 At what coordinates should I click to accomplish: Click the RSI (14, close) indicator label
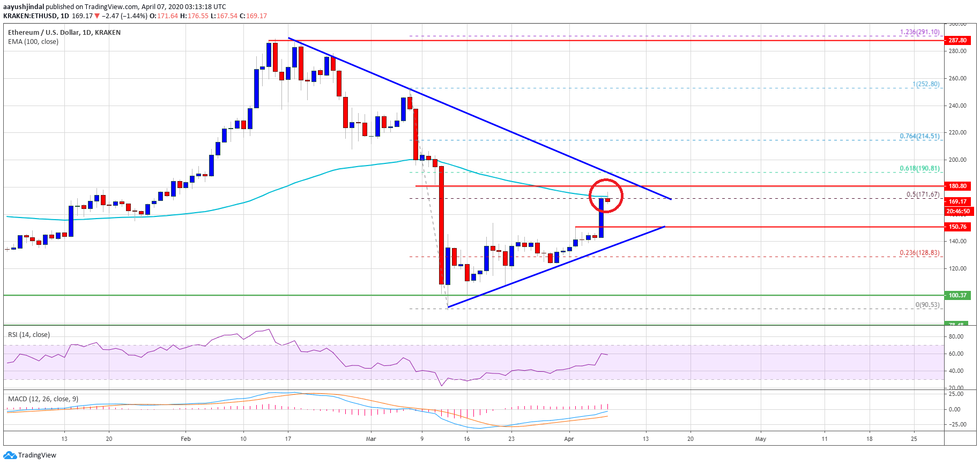click(x=29, y=335)
